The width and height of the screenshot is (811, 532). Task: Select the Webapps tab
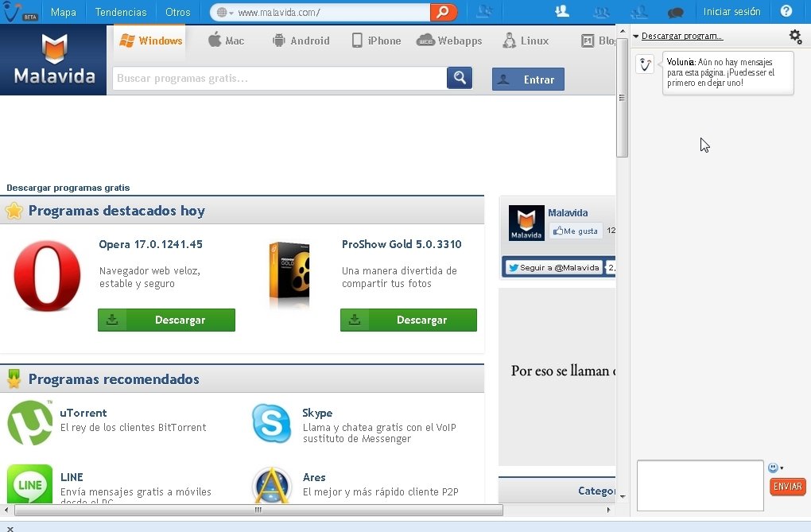tap(449, 41)
